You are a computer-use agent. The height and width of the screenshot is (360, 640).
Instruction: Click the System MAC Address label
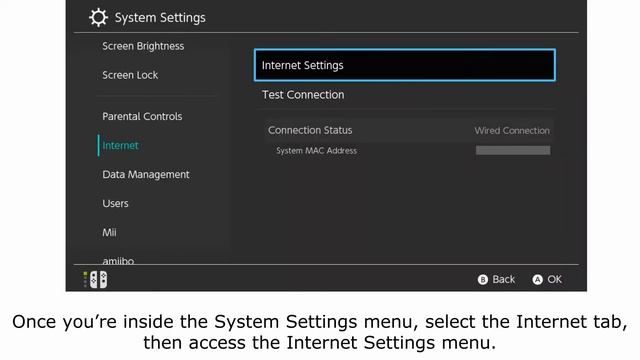pyautogui.click(x=316, y=151)
